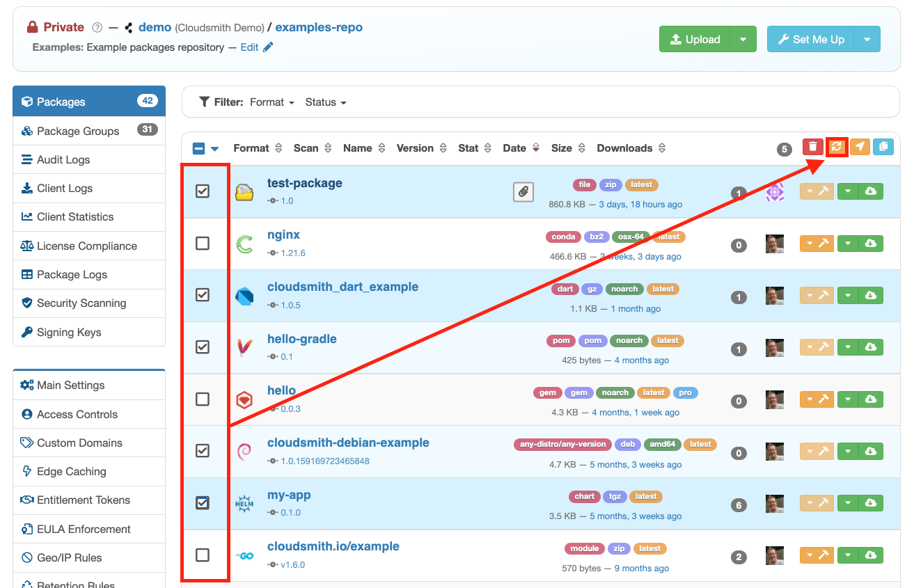
Task: Sort the table by Date column
Action: coord(521,148)
